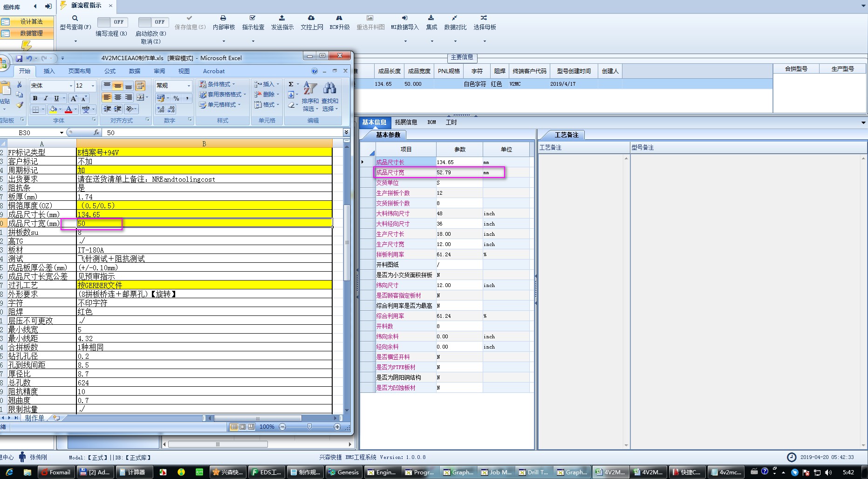Switch to the 工时 tab

click(x=451, y=122)
